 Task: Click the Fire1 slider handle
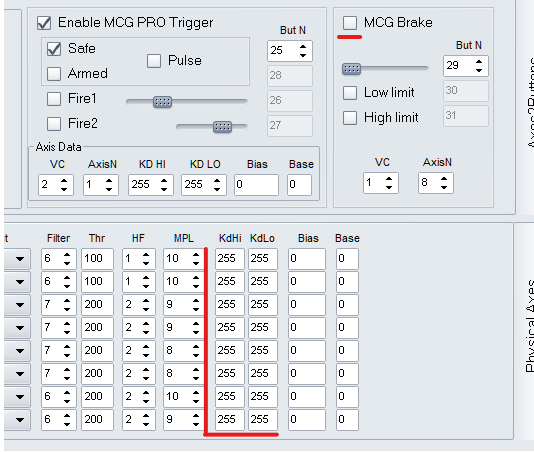pyautogui.click(x=162, y=102)
